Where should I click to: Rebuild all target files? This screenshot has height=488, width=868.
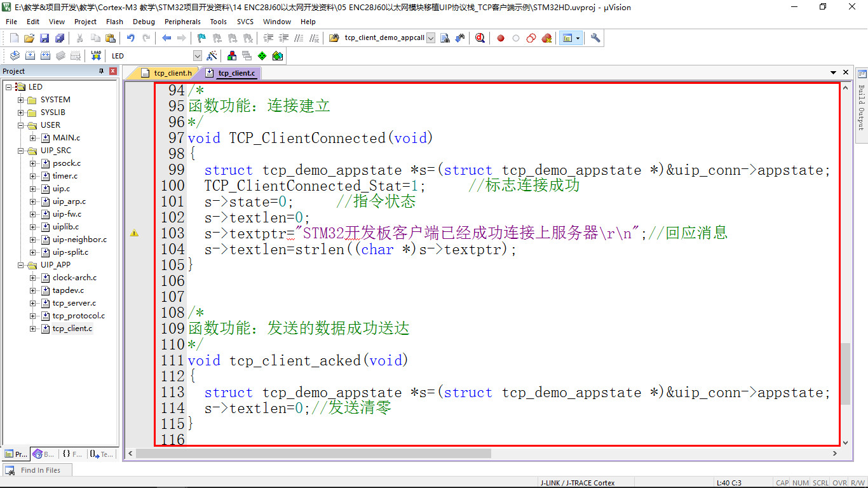point(45,56)
